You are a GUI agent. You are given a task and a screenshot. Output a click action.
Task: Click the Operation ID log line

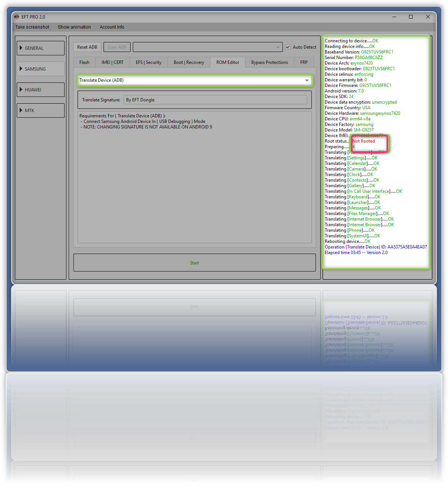(376, 247)
